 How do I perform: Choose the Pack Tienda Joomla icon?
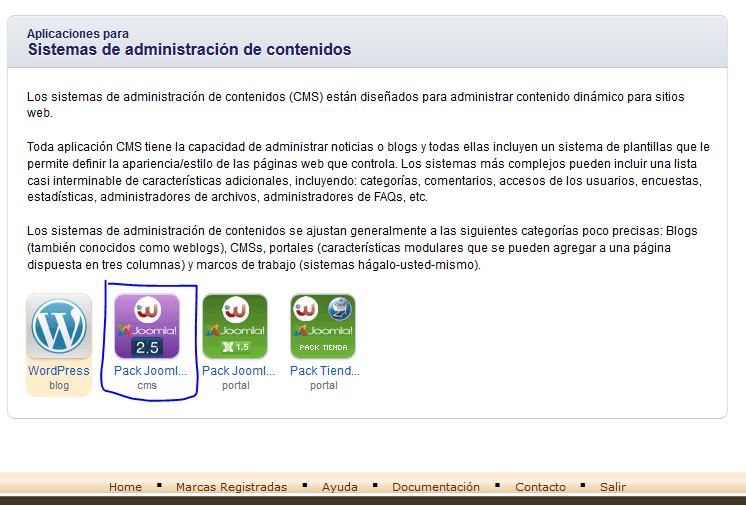(323, 327)
